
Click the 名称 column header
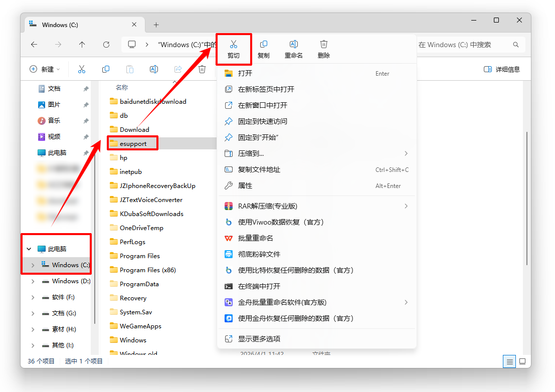122,87
